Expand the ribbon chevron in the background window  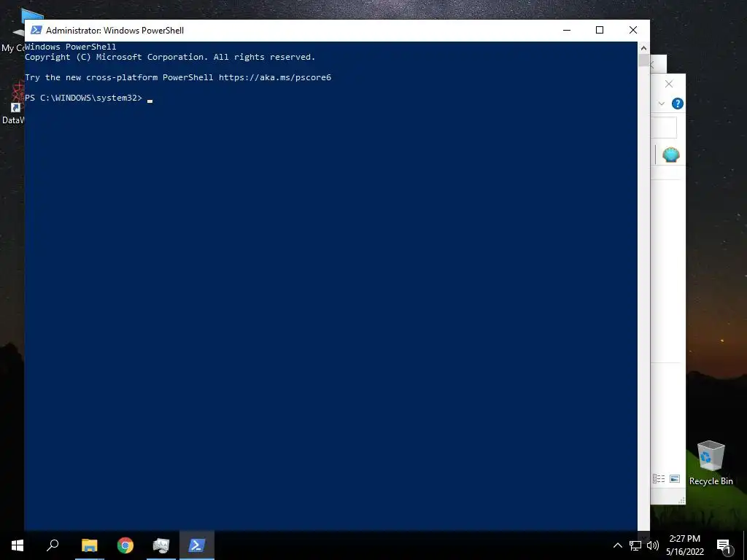tap(661, 104)
